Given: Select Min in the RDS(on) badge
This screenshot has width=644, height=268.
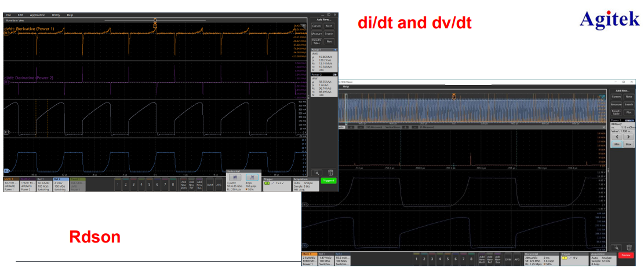Looking at the screenshot, I should tap(617, 145).
